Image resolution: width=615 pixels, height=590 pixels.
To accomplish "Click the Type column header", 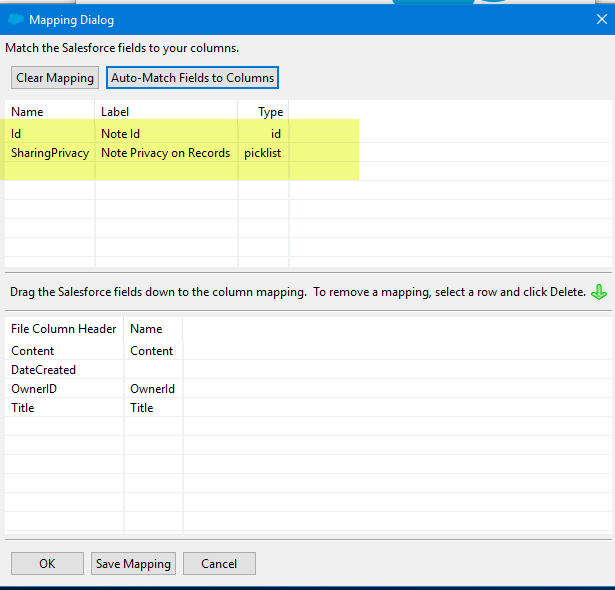I will 264,112.
